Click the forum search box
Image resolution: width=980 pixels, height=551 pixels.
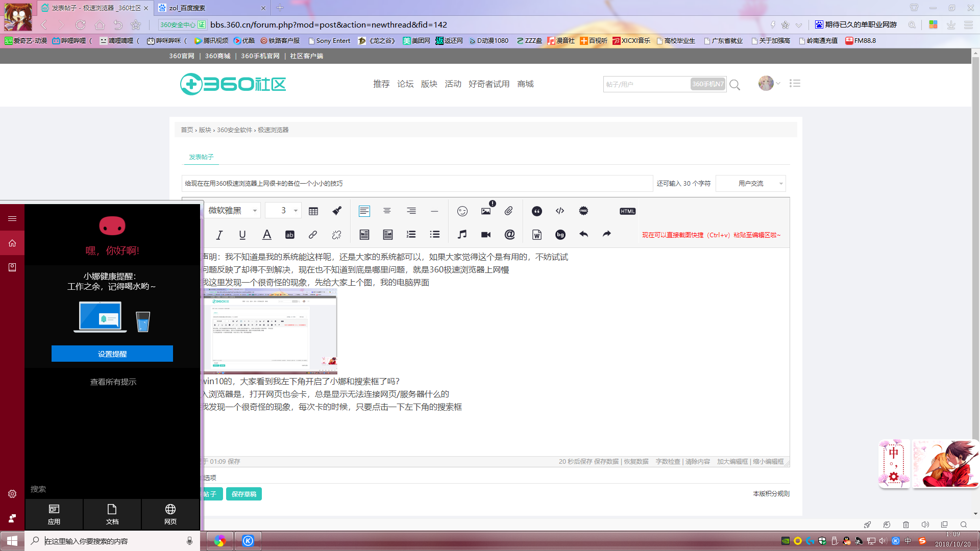pyautogui.click(x=646, y=84)
